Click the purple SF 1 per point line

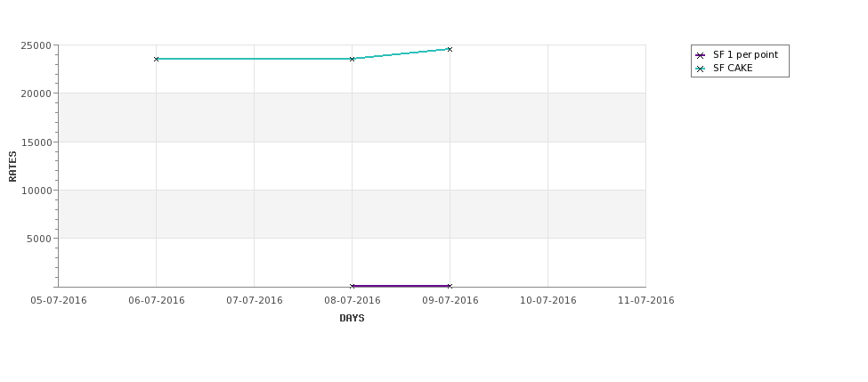coord(401,286)
